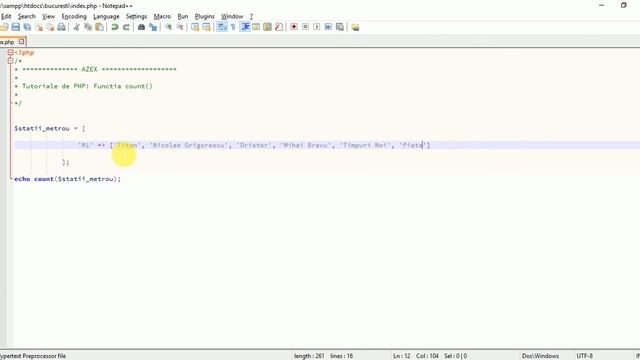
Task: Collapse the /* comment block fold marker
Action: click(10, 61)
